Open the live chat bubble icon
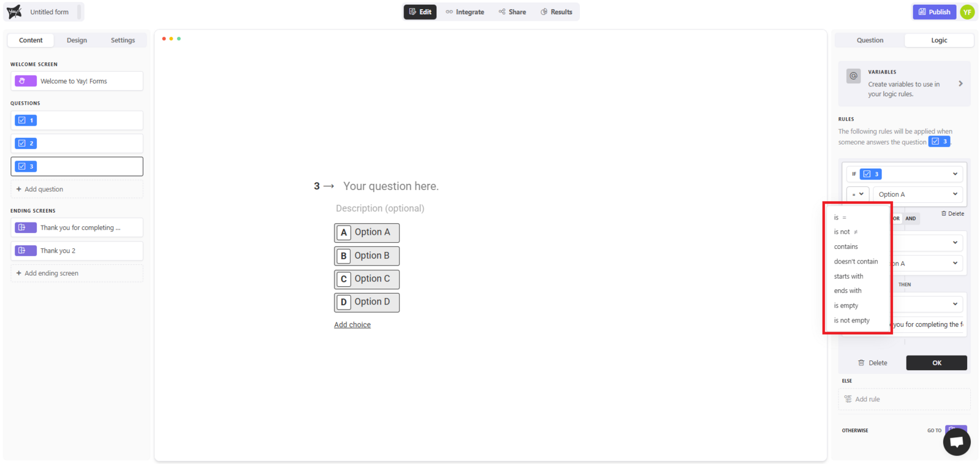 (x=956, y=442)
